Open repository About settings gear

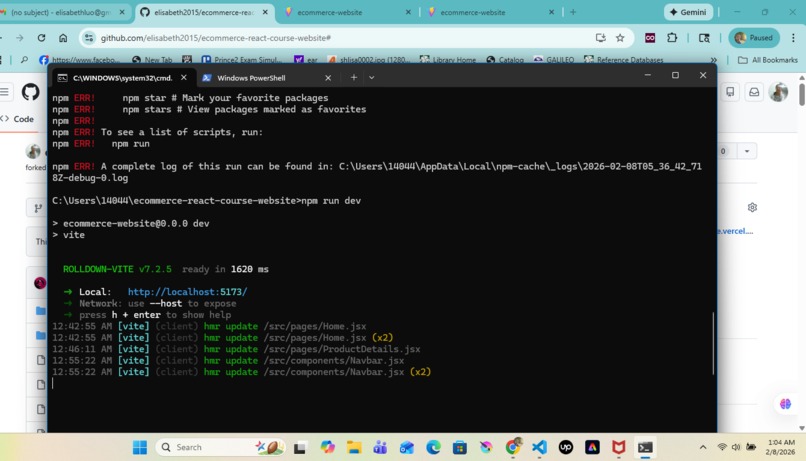point(752,207)
